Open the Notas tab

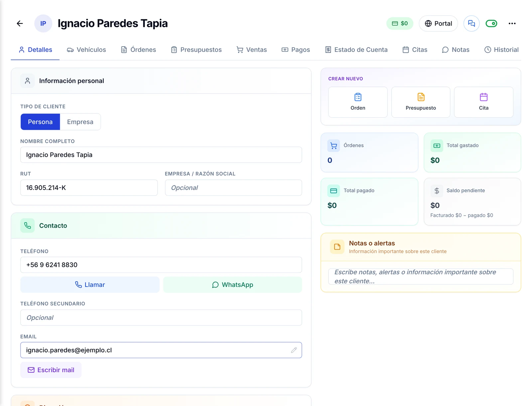coord(456,50)
